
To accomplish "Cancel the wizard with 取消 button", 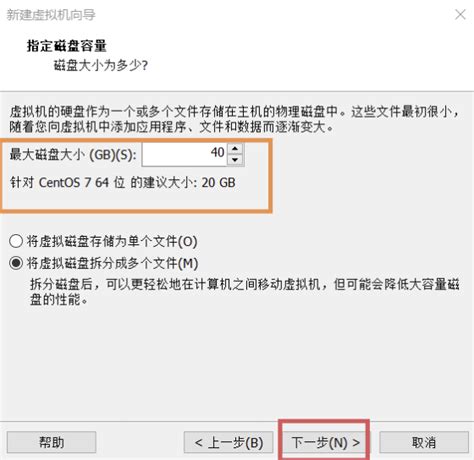I will (x=424, y=442).
